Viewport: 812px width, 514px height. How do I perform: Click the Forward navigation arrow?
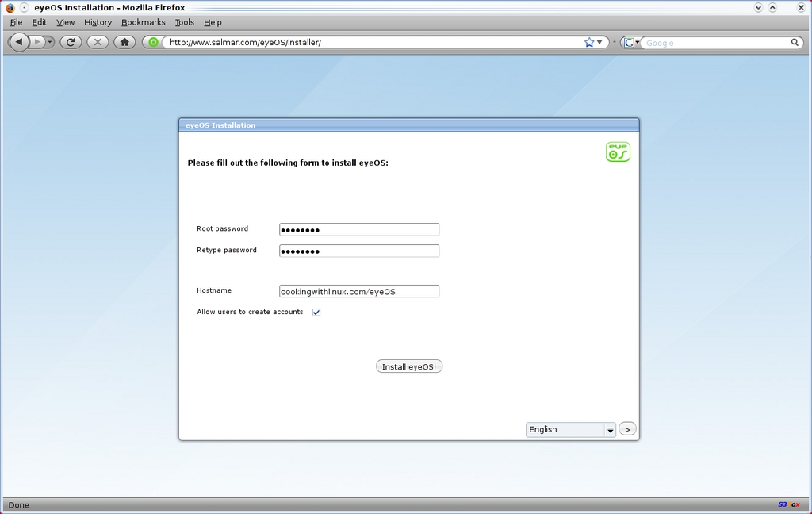[x=37, y=42]
